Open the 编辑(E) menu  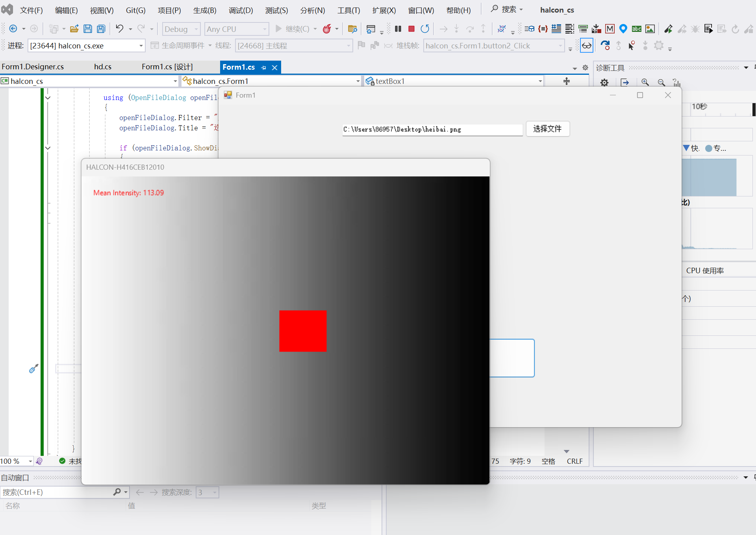(x=66, y=10)
